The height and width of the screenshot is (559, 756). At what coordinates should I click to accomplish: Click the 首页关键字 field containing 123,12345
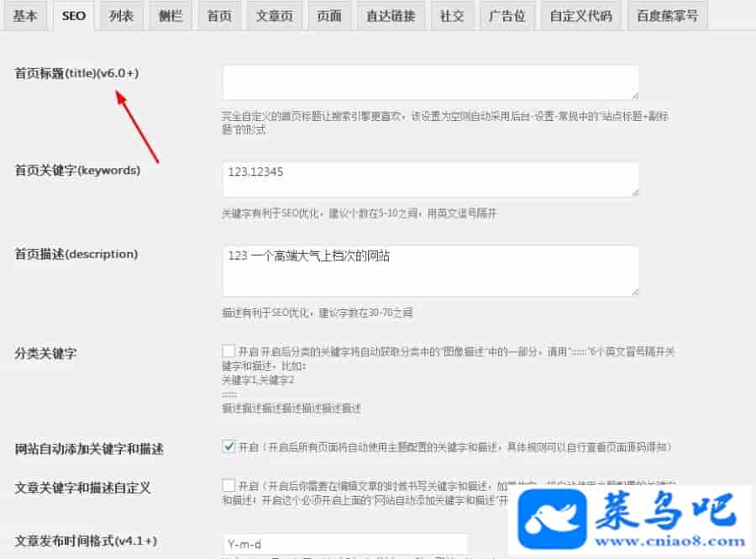(x=431, y=179)
